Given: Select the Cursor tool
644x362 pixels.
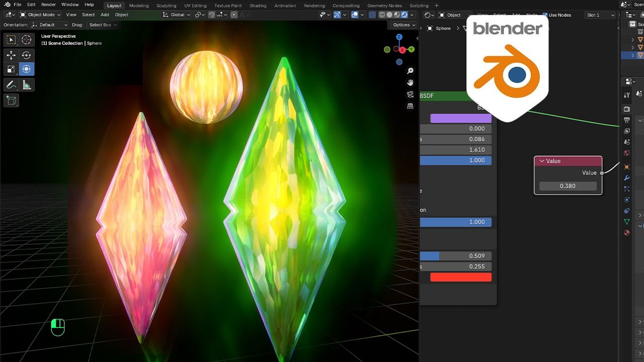Looking at the screenshot, I should 27,40.
